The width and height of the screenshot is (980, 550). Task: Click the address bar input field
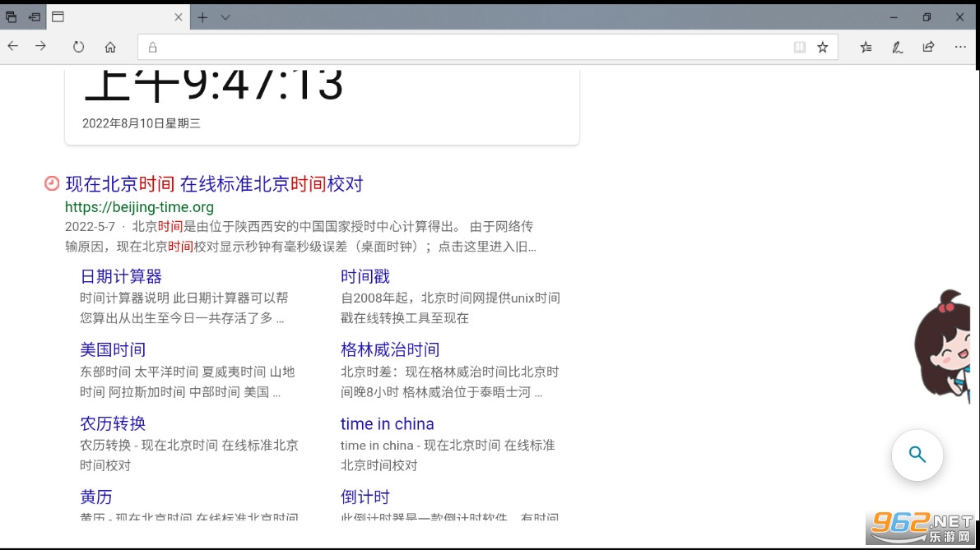coord(469,48)
